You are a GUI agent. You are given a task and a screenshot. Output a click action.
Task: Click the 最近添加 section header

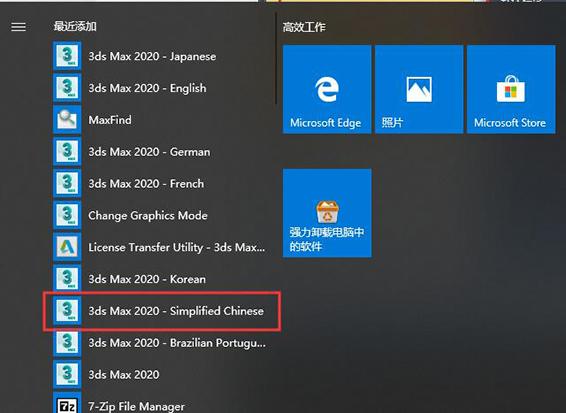pos(75,26)
